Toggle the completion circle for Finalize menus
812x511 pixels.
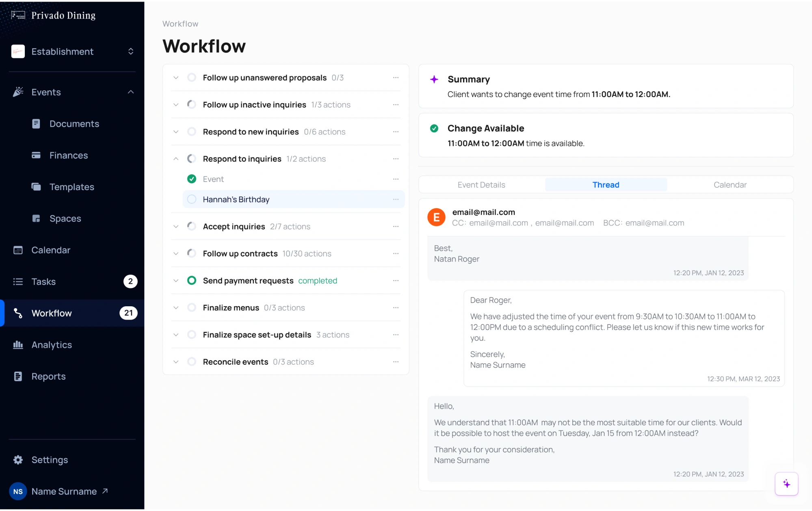[x=192, y=307]
